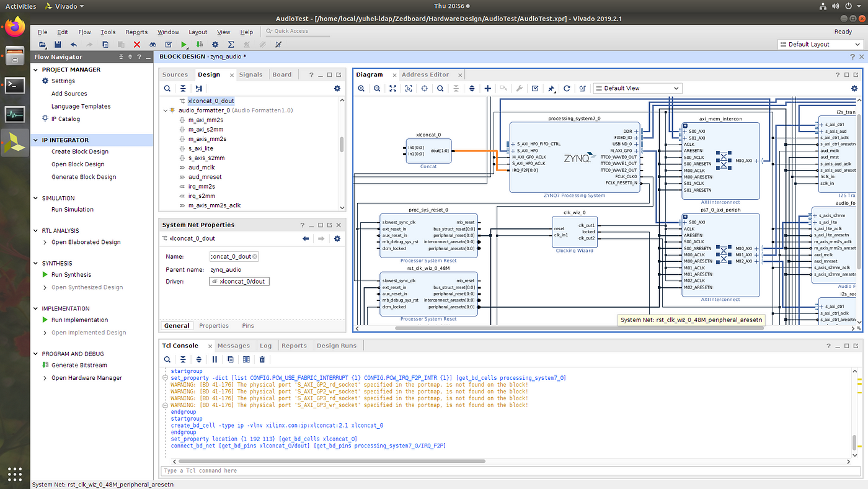Image resolution: width=868 pixels, height=489 pixels.
Task: Click the Sigma reports icon in toolbar
Action: (x=231, y=45)
